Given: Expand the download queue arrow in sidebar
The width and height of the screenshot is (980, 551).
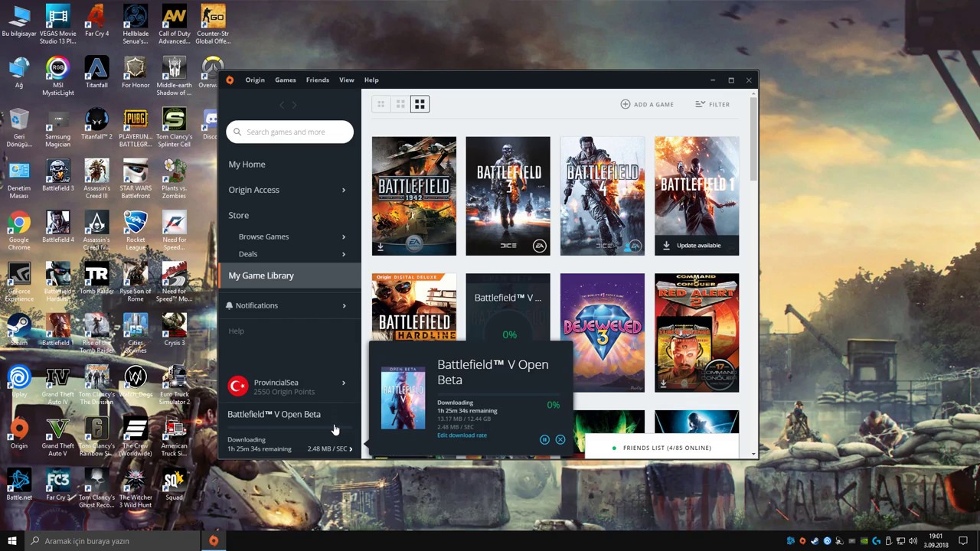Looking at the screenshot, I should [351, 448].
